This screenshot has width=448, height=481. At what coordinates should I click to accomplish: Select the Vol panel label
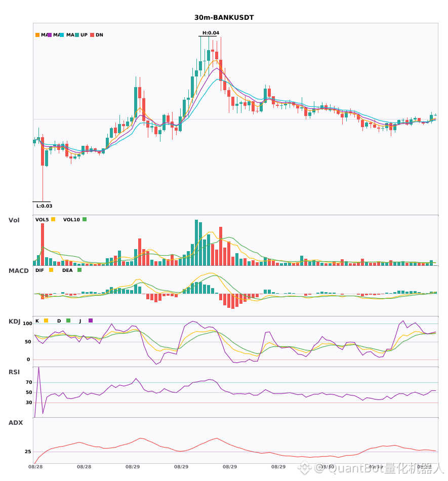[x=14, y=220]
